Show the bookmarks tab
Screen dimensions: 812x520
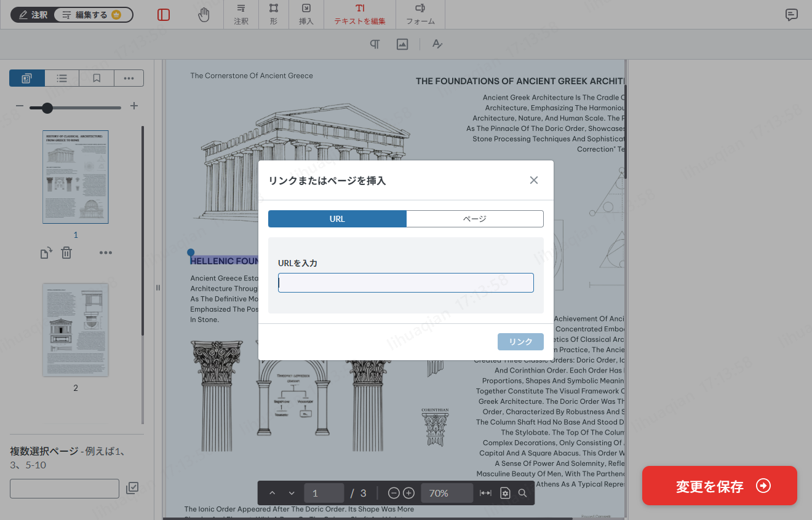coord(97,78)
